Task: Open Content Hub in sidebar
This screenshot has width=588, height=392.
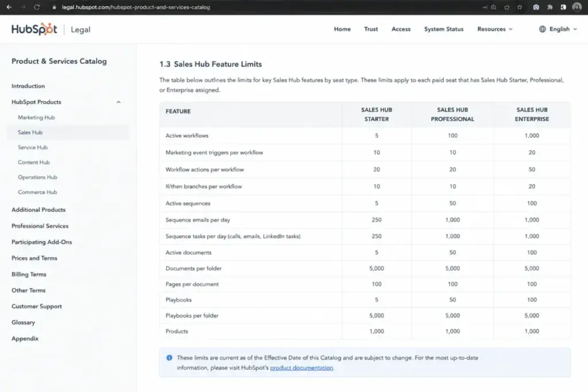Action: (34, 162)
